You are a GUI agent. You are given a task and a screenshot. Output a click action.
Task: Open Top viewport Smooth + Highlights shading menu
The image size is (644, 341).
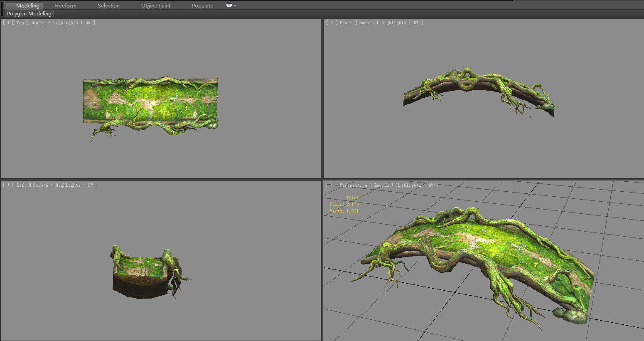pyautogui.click(x=60, y=22)
